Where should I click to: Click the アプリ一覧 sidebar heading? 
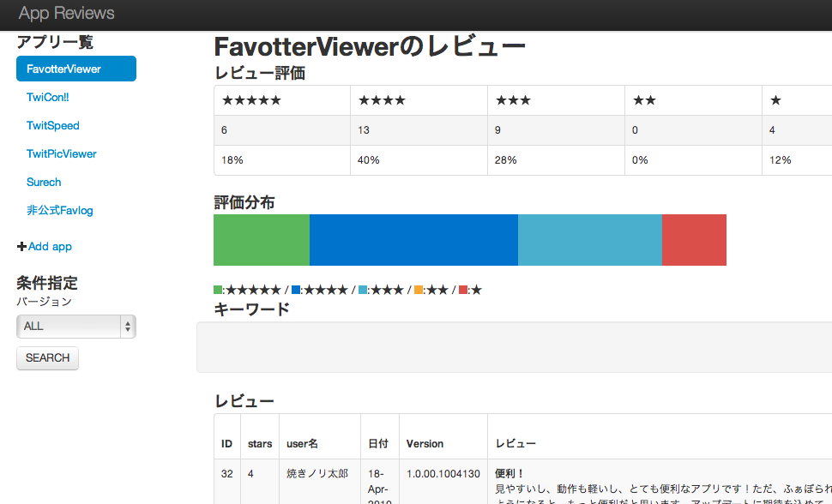[55, 42]
